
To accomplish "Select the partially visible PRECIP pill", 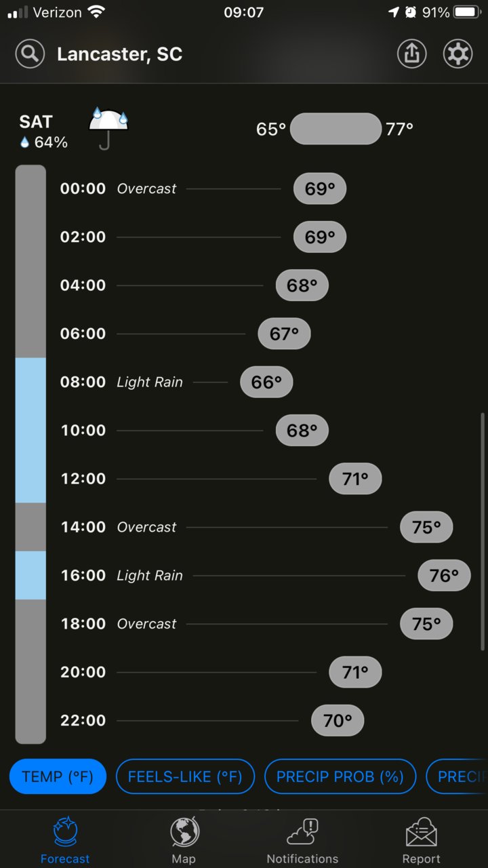I will [457, 776].
